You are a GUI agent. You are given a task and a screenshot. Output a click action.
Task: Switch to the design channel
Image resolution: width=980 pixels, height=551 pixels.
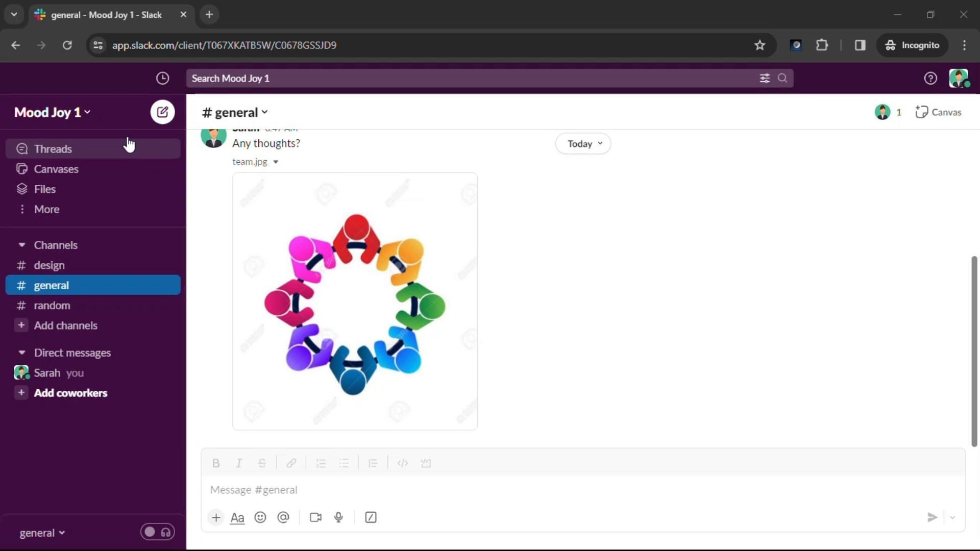point(49,265)
